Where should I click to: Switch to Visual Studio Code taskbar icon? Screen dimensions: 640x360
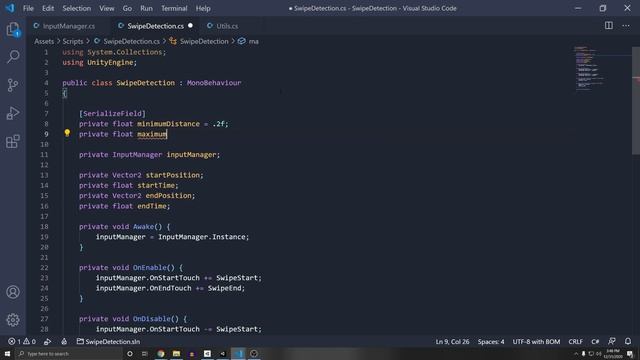[x=238, y=353]
